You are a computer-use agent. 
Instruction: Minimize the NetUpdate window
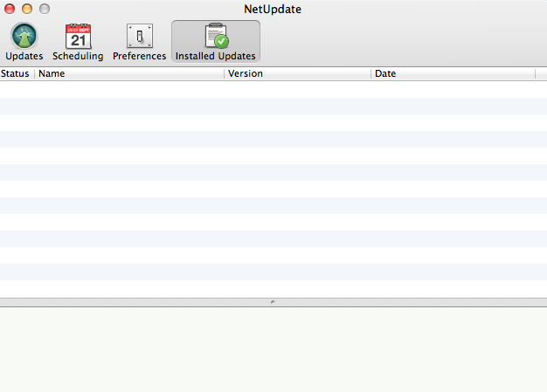[27, 9]
